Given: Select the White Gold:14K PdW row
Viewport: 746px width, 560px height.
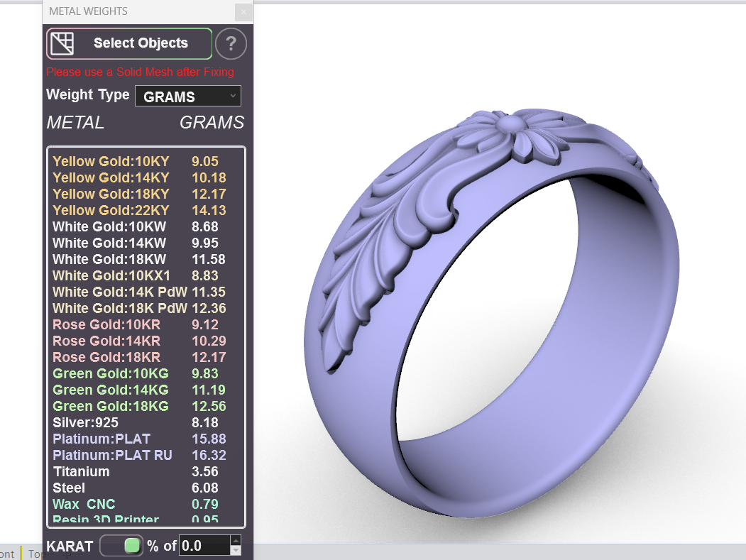Looking at the screenshot, I should tap(146, 292).
